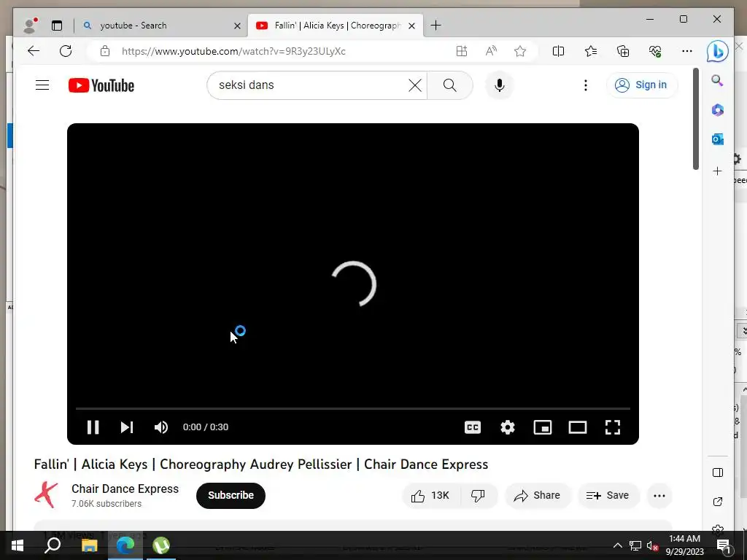The height and width of the screenshot is (560, 747).
Task: Dislike this video
Action: (479, 496)
